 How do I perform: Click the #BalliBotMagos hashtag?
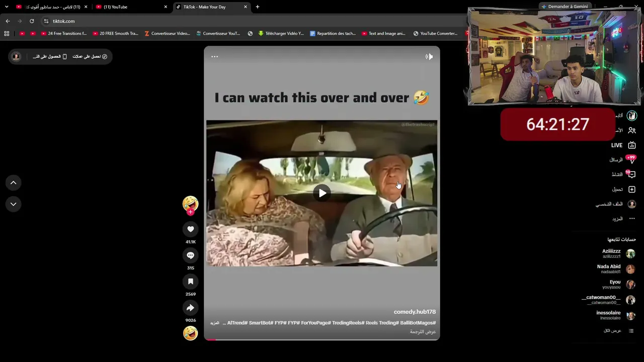coord(418,323)
